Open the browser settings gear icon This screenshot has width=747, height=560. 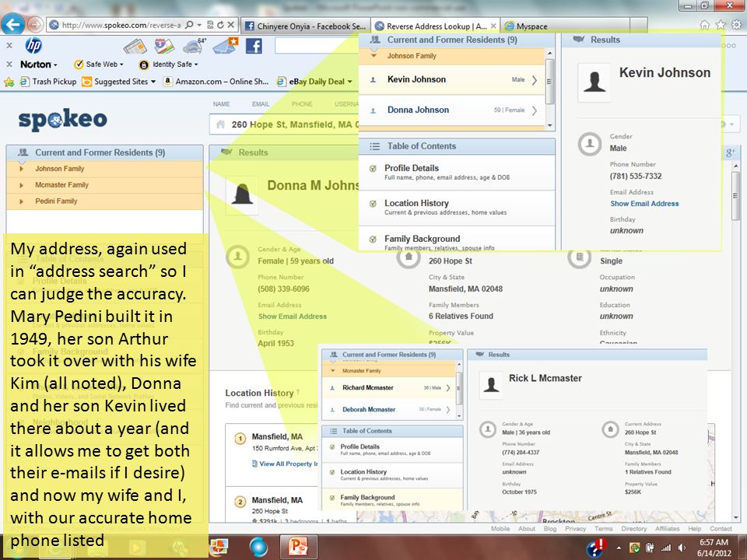[x=737, y=25]
